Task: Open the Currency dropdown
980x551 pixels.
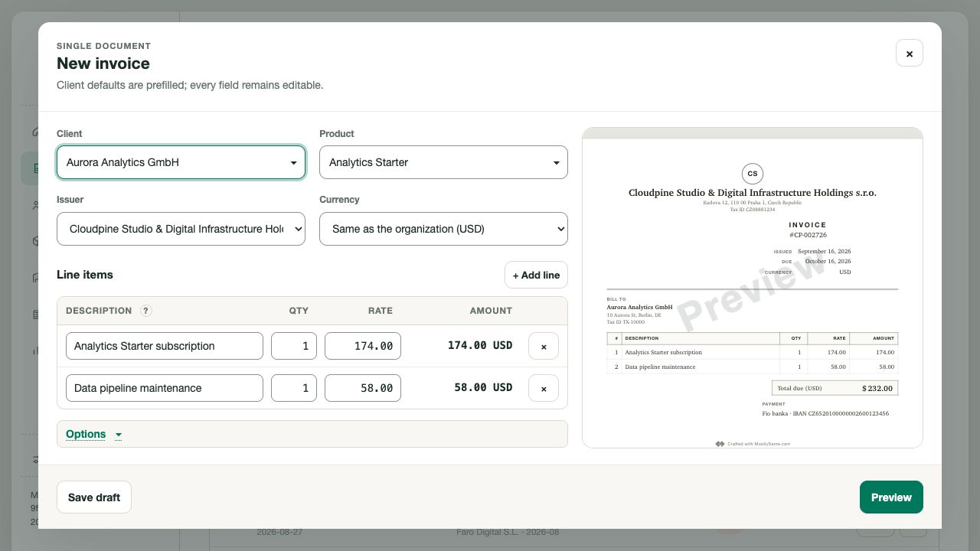Action: pyautogui.click(x=443, y=229)
